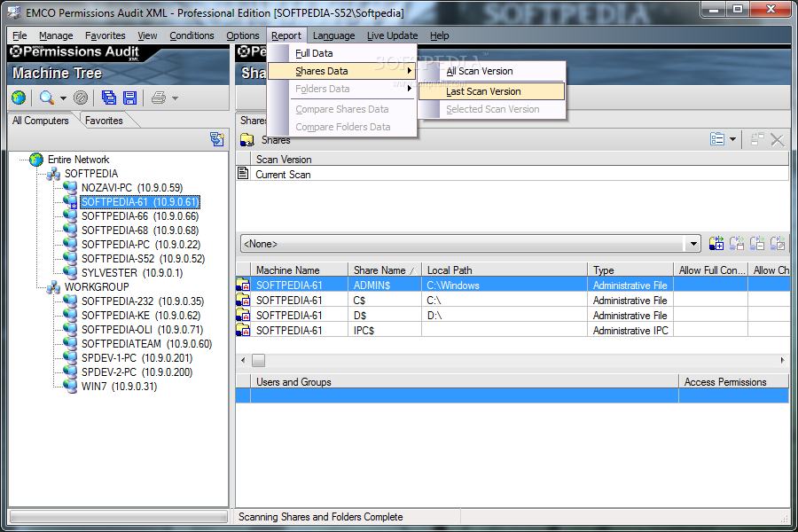This screenshot has height=532, width=798.
Task: Click the printer icon in Machine Tree toolbar
Action: [159, 98]
